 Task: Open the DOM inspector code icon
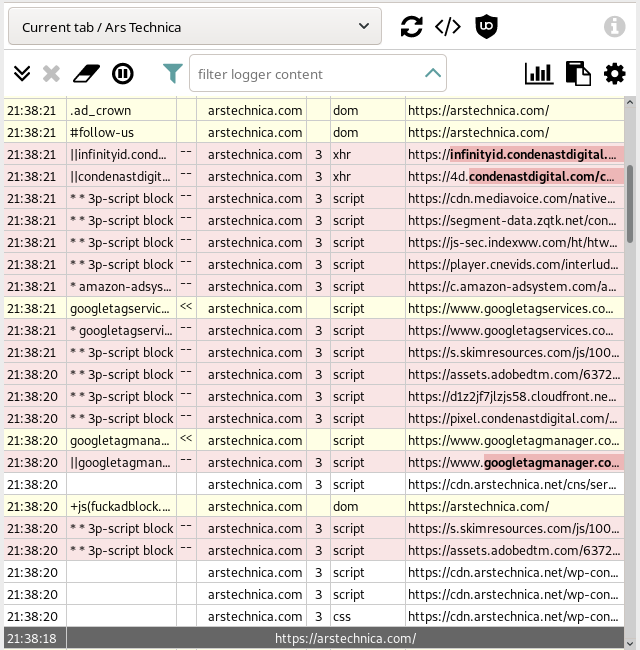[x=448, y=27]
